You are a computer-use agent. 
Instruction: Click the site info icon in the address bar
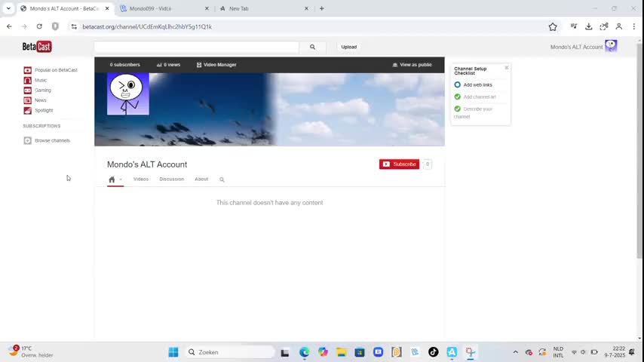pyautogui.click(x=74, y=26)
